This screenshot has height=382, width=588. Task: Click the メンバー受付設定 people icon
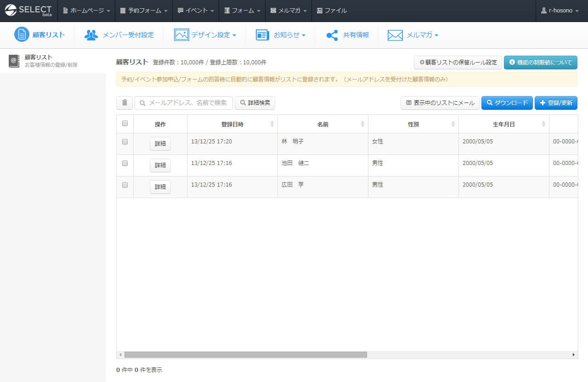coord(91,35)
